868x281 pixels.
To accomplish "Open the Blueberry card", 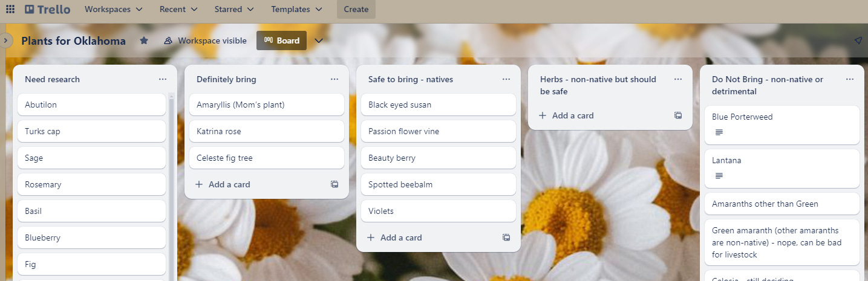I will pos(91,237).
